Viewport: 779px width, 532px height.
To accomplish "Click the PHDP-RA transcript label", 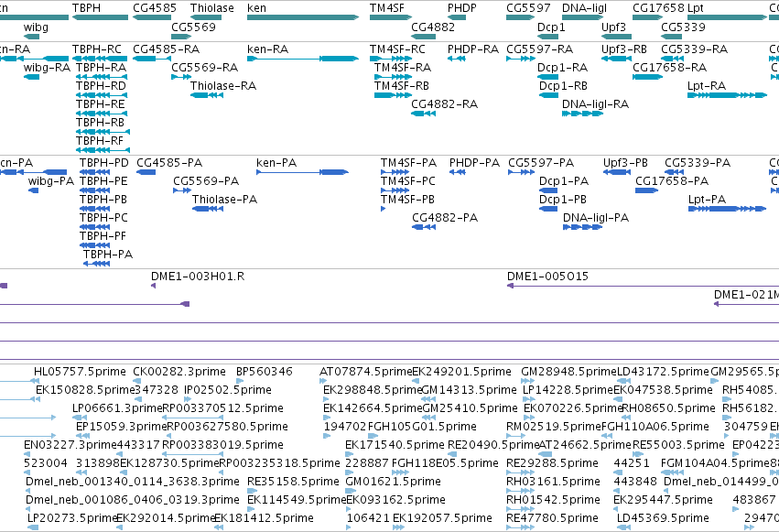I will coord(473,49).
